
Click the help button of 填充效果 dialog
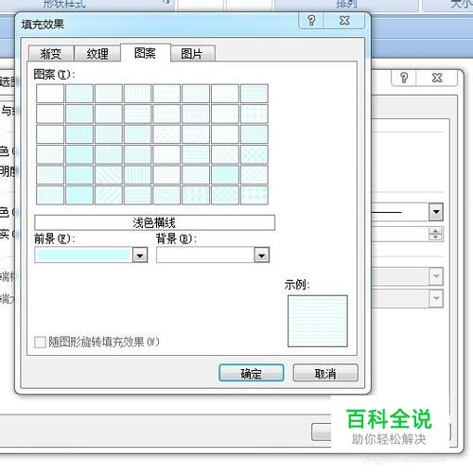(311, 21)
